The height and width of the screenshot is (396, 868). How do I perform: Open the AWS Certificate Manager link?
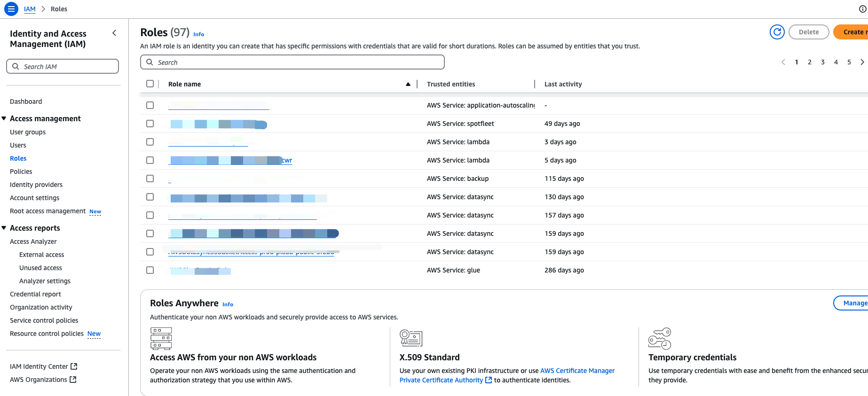[x=577, y=371]
